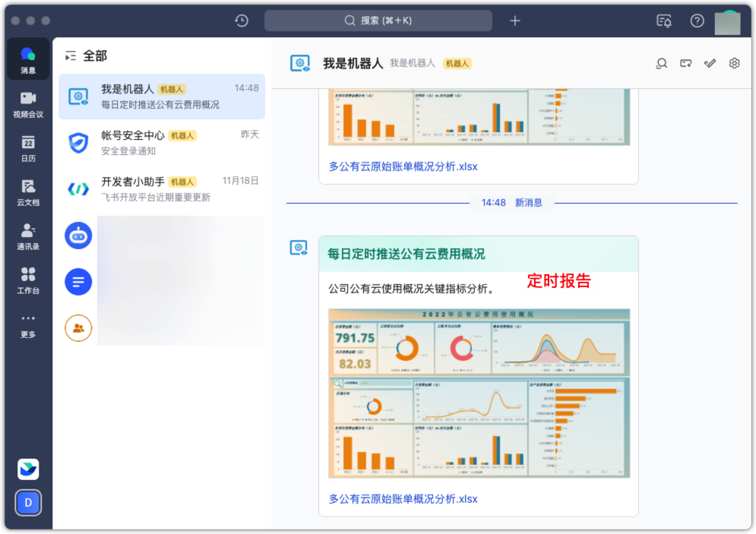Image resolution: width=756 pixels, height=534 pixels.
Task: Open the 消息 messages tab in sidebar
Action: (x=28, y=60)
